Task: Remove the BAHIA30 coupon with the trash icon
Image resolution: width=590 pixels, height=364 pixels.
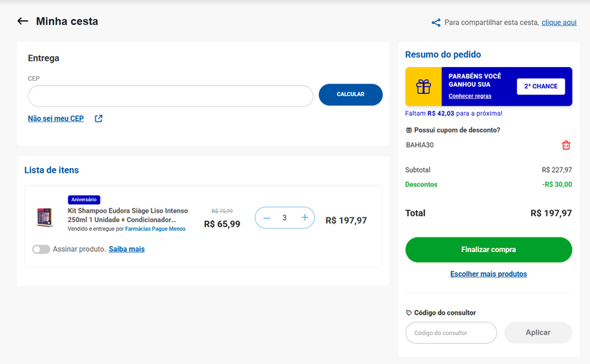Action: click(x=566, y=145)
